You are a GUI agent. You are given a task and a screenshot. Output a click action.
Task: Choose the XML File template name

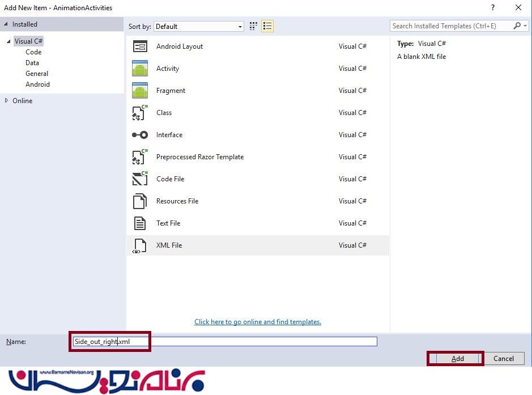(169, 245)
